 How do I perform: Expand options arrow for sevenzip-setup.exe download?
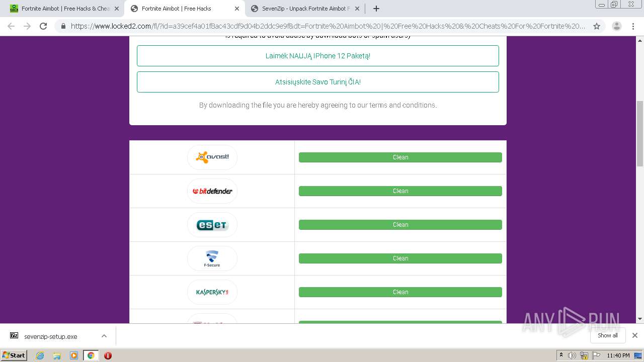click(x=104, y=336)
